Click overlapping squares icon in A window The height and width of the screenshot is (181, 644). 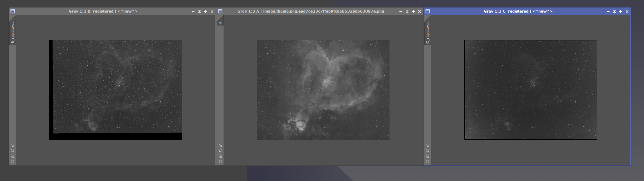pos(220,156)
